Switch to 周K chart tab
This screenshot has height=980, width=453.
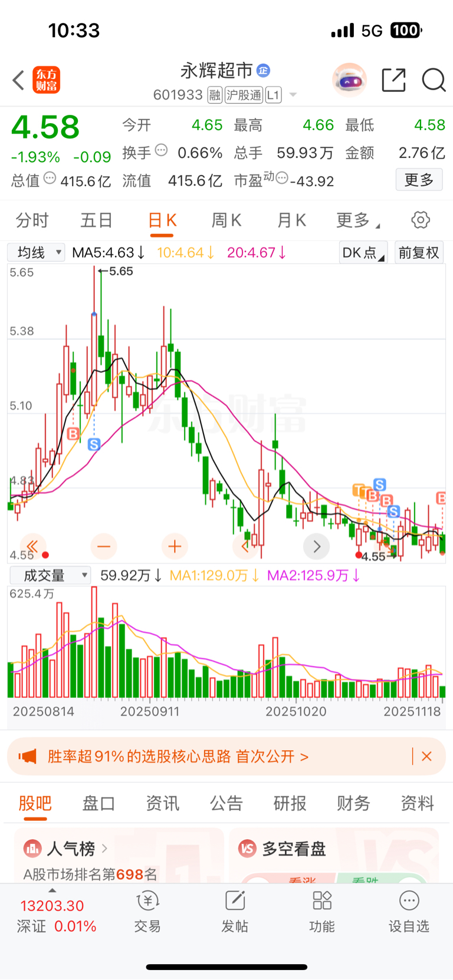(226, 220)
